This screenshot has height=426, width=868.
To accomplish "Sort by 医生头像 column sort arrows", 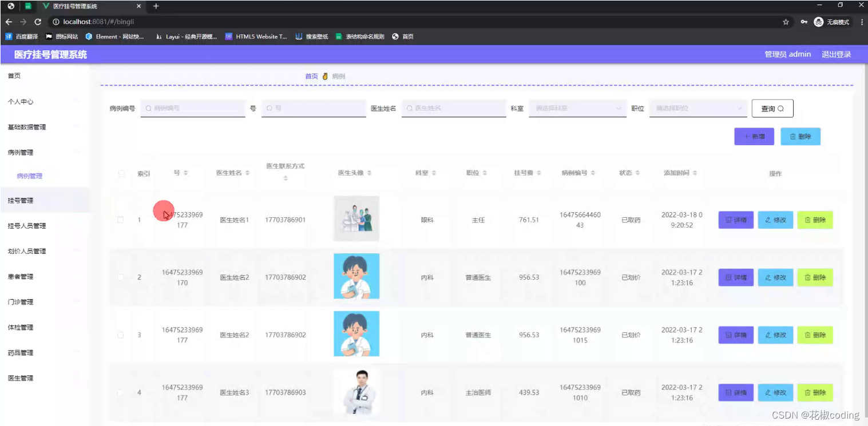I will coord(369,173).
